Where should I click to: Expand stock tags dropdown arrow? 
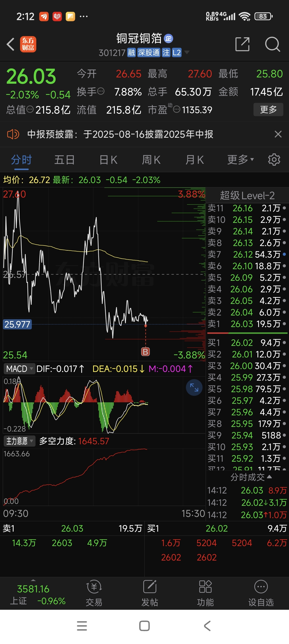pyautogui.click(x=187, y=53)
